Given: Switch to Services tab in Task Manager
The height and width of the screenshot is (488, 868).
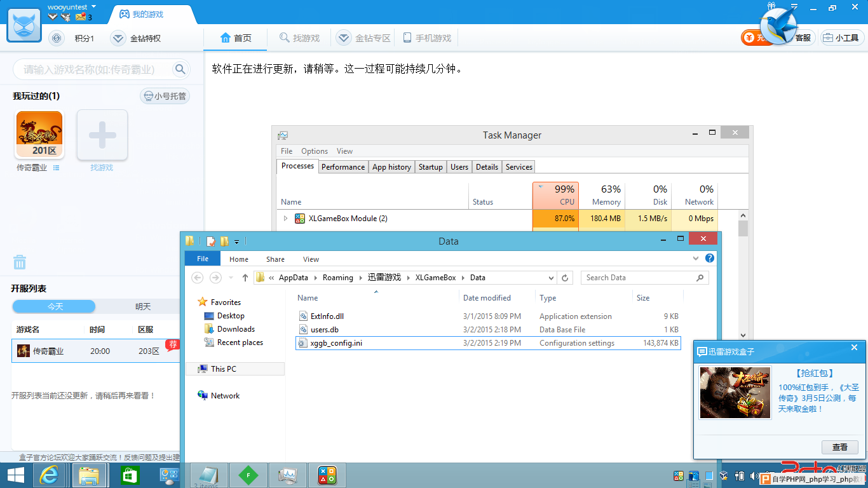Looking at the screenshot, I should click(519, 167).
